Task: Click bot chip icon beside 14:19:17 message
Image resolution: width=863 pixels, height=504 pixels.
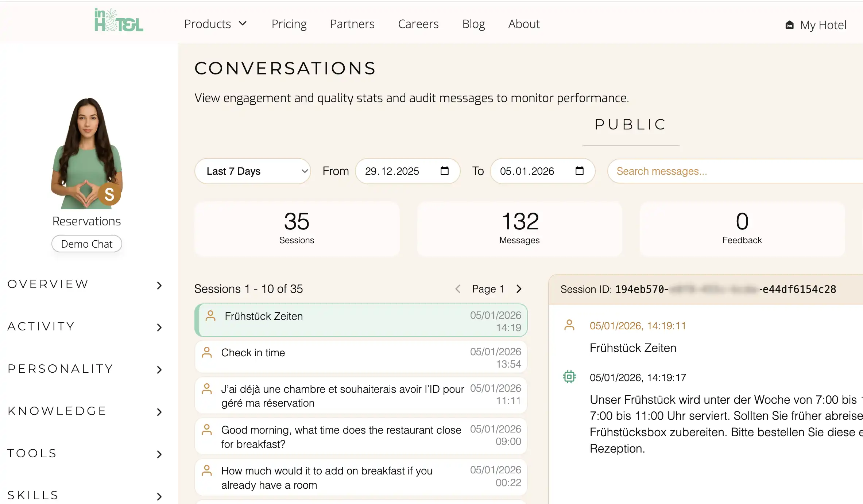Action: [x=569, y=377]
